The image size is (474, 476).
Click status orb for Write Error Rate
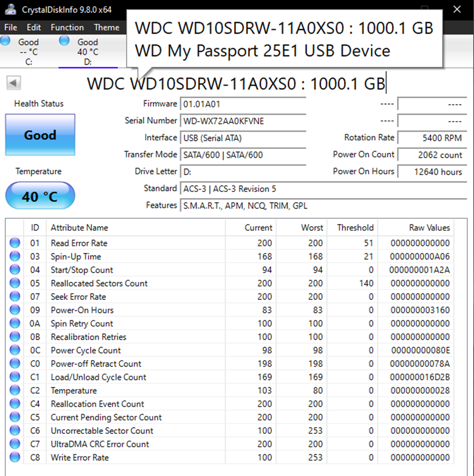click(15, 457)
